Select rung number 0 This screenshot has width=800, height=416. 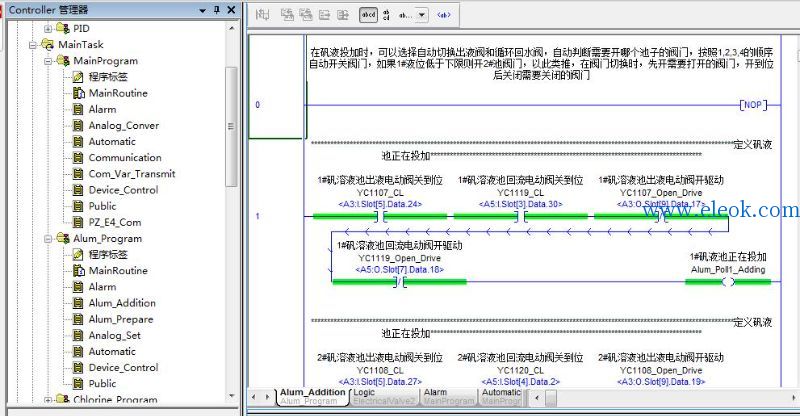[258, 105]
